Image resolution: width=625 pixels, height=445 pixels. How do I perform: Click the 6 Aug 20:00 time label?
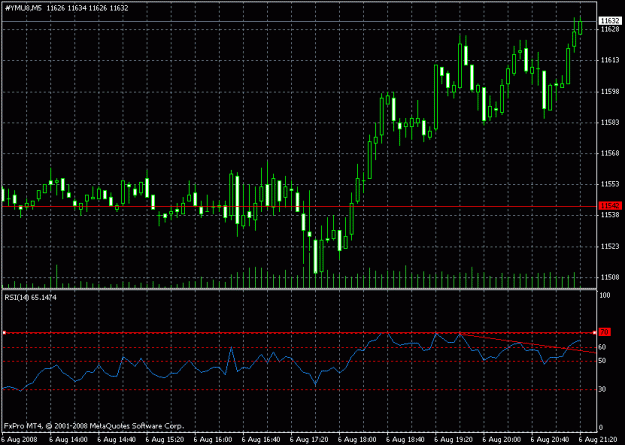pos(502,439)
